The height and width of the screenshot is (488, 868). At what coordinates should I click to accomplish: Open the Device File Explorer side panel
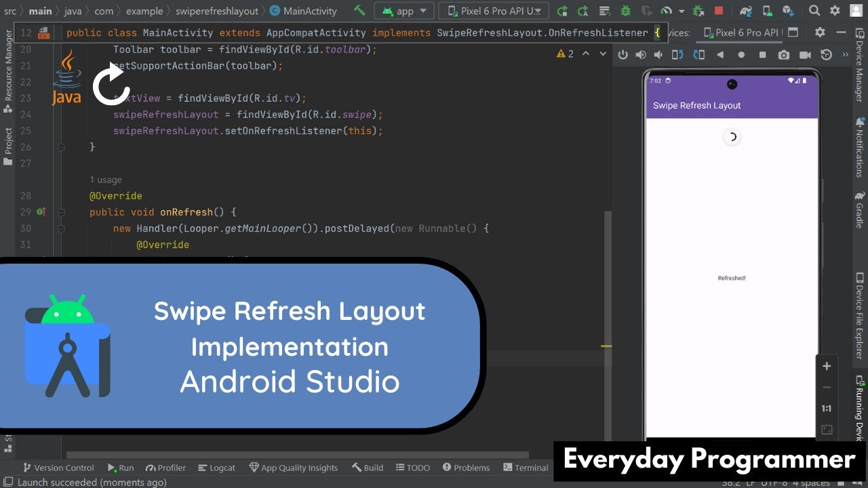coord(860,315)
